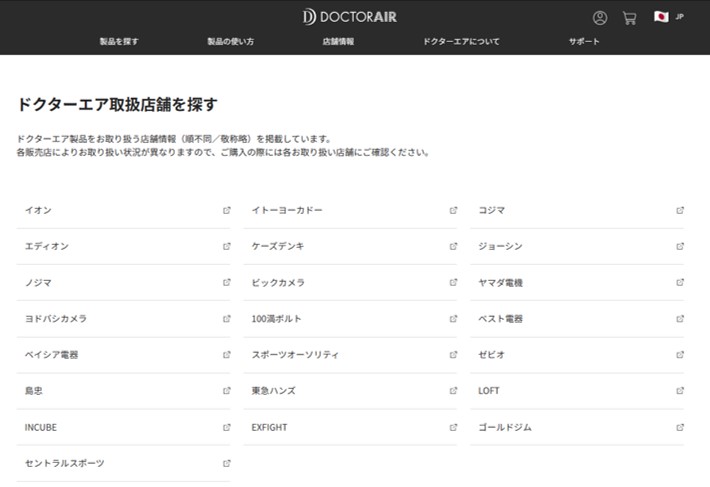The image size is (710, 487).
Task: Select the 島忠 store text
Action: pos(34,391)
